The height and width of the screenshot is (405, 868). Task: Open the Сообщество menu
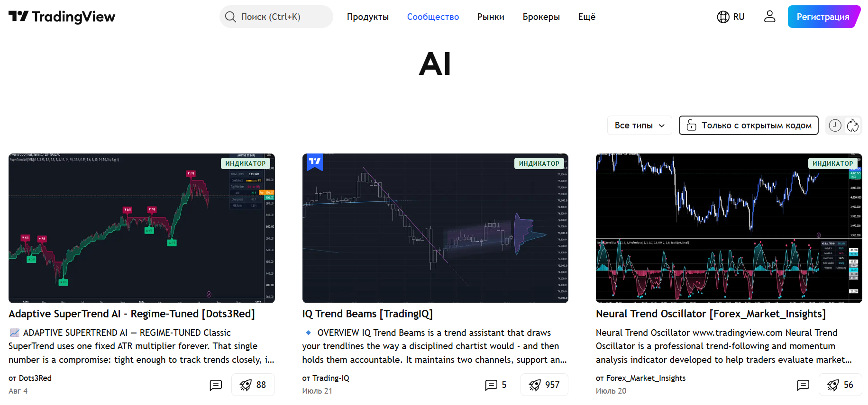pos(433,17)
